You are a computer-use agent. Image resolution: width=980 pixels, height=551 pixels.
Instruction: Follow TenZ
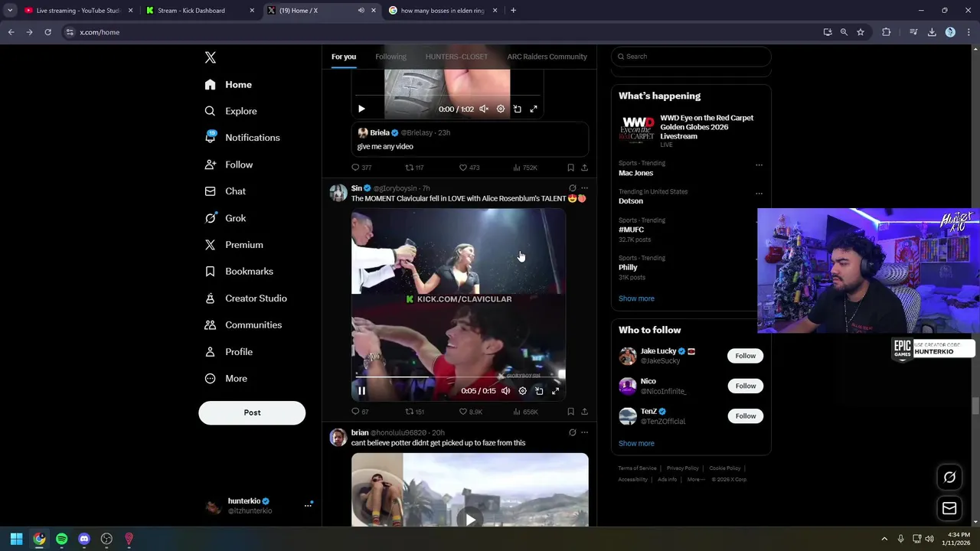pos(745,416)
